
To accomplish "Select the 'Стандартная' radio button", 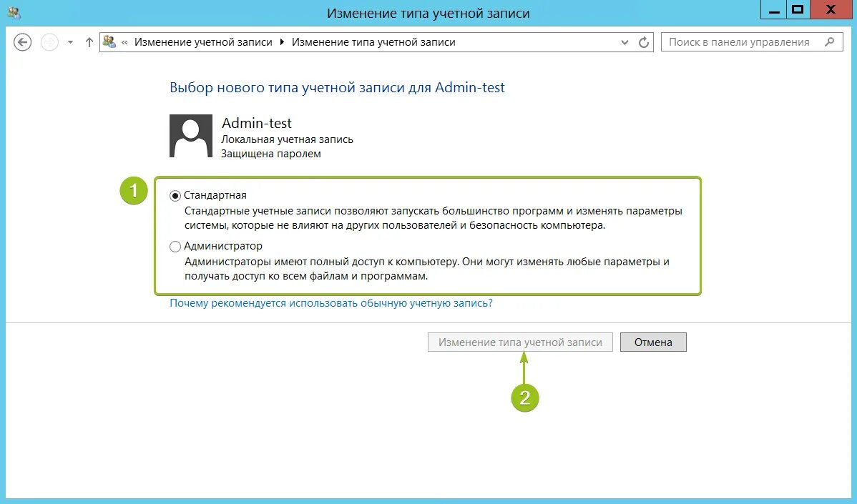I will pos(175,195).
